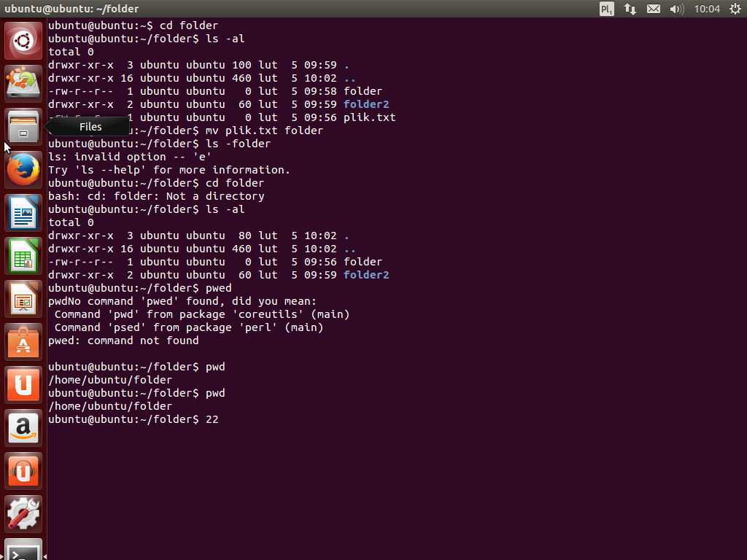The width and height of the screenshot is (747, 560).
Task: Select the Terminal icon in launcher
Action: click(x=24, y=551)
